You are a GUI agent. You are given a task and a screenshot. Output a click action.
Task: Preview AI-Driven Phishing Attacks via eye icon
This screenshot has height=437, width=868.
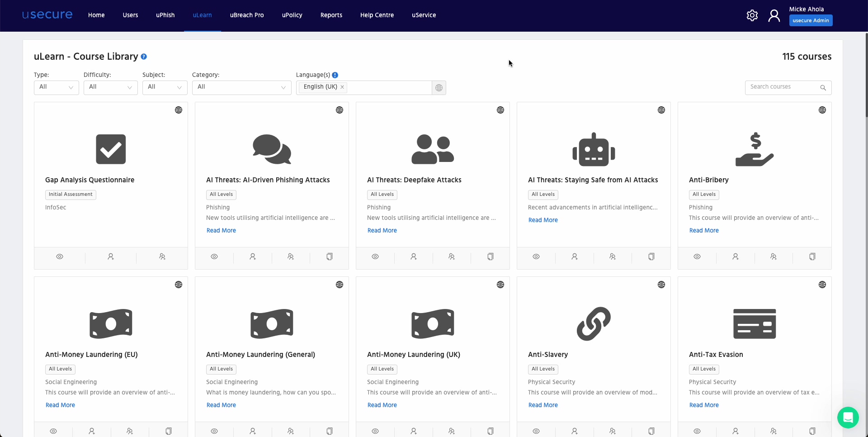[x=214, y=257]
